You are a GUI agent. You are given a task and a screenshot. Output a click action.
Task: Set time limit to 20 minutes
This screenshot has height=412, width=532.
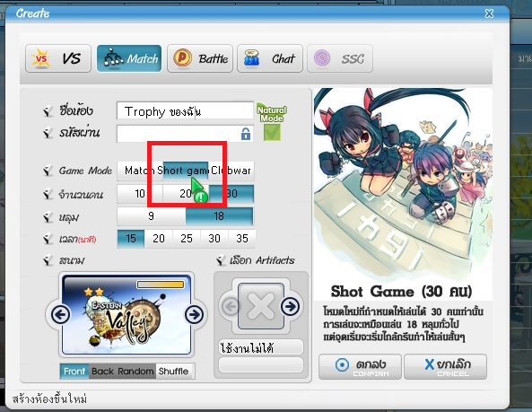pyautogui.click(x=159, y=239)
